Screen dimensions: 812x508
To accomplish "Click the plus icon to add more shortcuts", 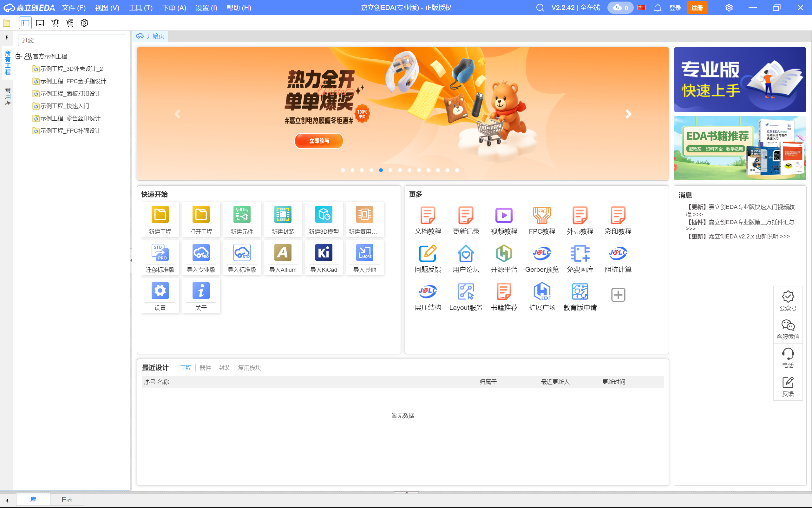I will (618, 295).
